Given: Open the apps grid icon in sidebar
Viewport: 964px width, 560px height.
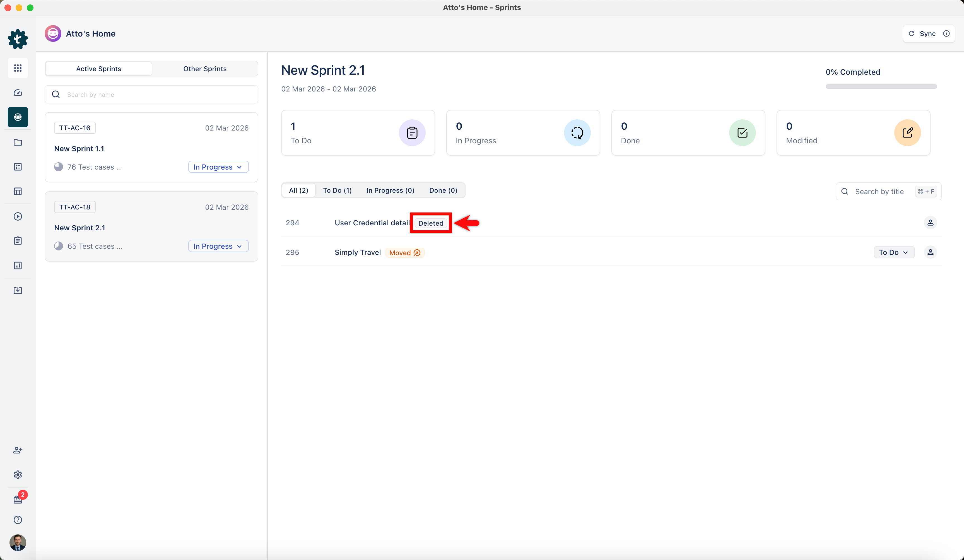Looking at the screenshot, I should [18, 68].
